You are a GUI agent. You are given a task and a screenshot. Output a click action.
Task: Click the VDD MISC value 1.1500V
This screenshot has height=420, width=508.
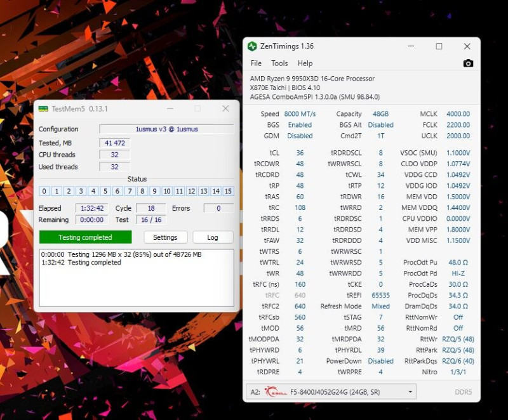click(458, 240)
